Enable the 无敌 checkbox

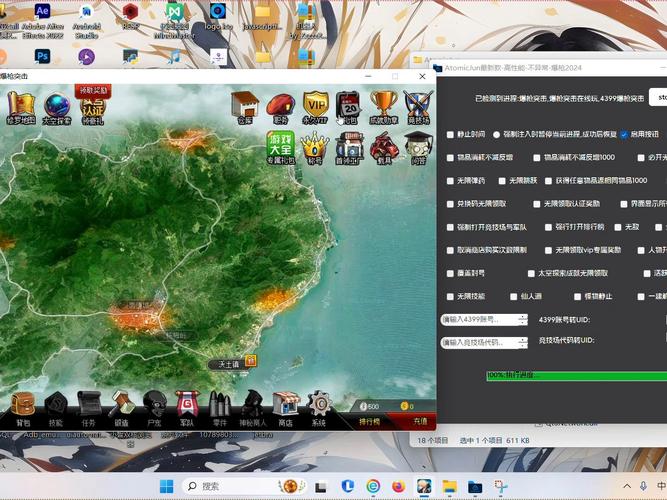point(618,227)
